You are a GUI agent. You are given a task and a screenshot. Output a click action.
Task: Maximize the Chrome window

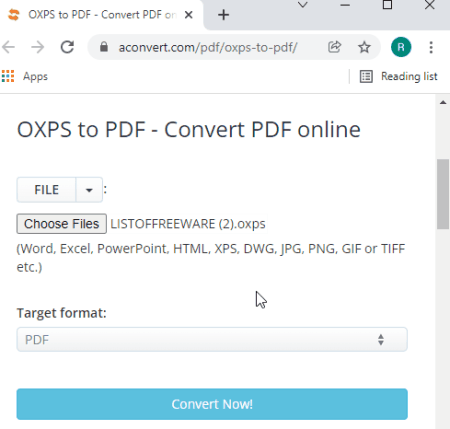click(x=387, y=5)
